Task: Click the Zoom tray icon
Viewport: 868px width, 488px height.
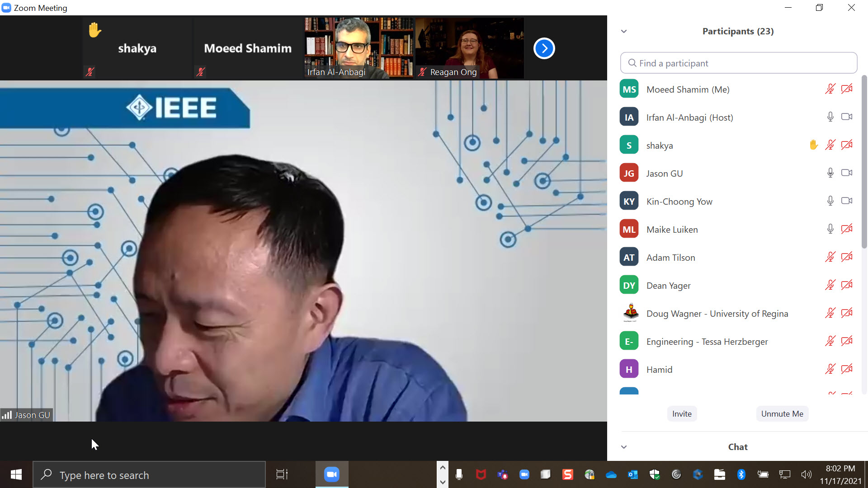Action: [524, 474]
